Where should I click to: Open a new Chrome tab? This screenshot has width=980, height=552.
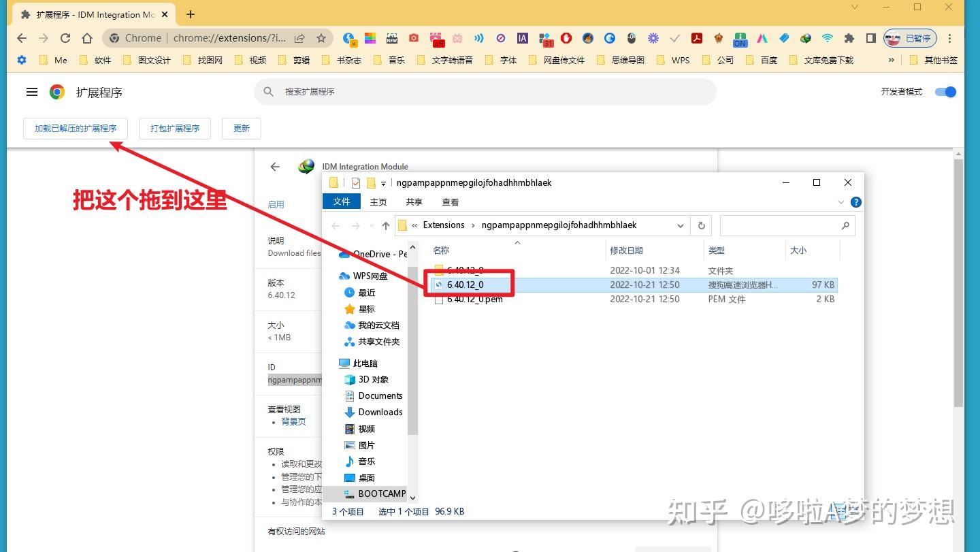pos(191,14)
